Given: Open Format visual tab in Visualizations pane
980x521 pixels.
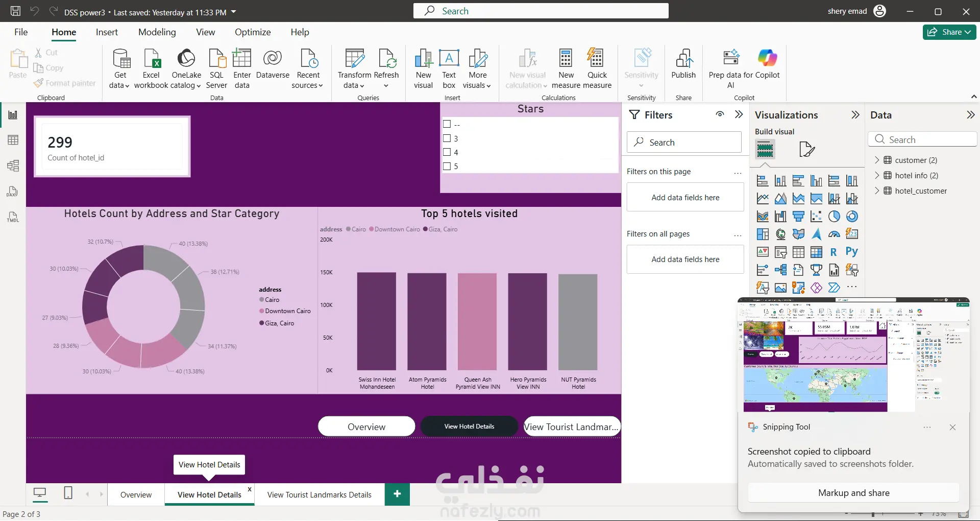Looking at the screenshot, I should pyautogui.click(x=806, y=149).
